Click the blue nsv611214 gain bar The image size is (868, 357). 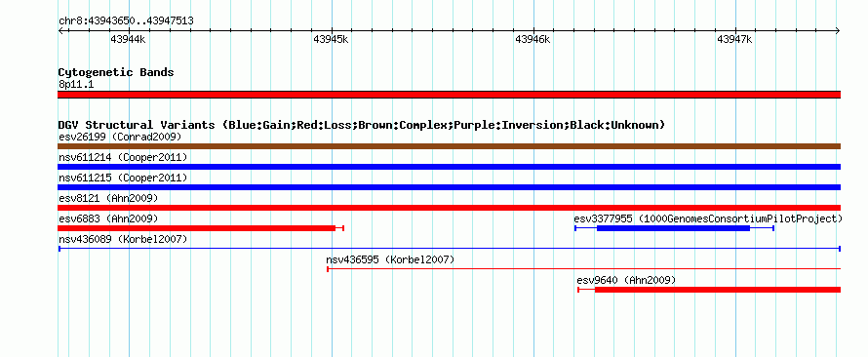coord(449,167)
